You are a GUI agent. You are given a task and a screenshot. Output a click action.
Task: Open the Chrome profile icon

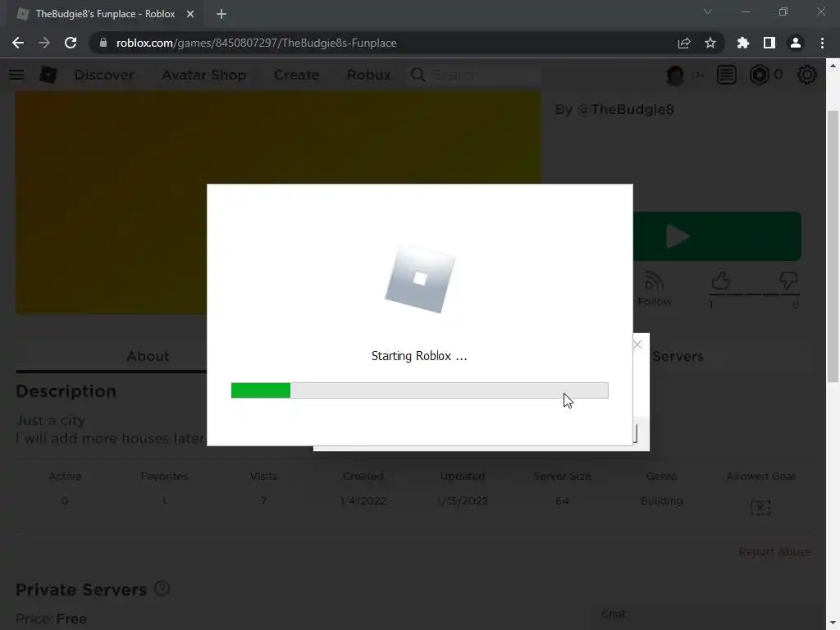coord(796,43)
